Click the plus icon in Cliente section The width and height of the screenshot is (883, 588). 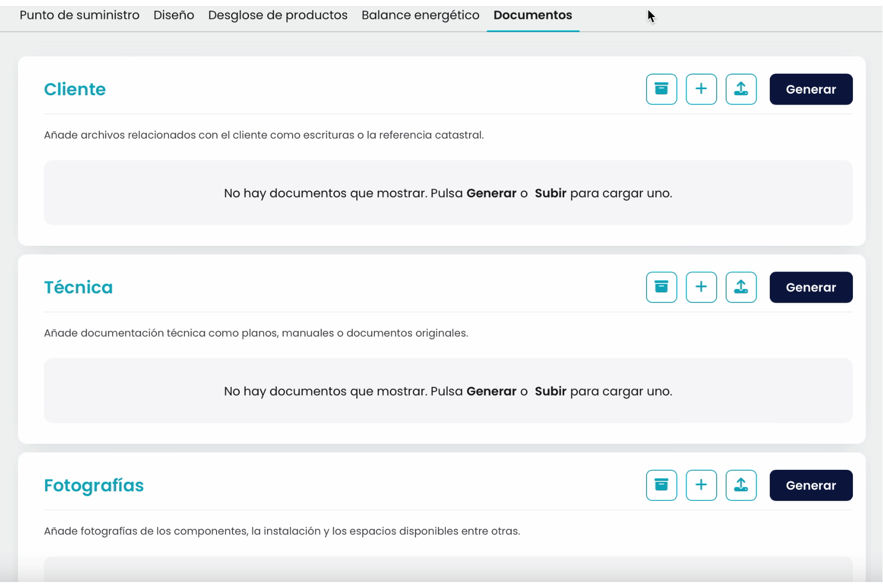701,89
